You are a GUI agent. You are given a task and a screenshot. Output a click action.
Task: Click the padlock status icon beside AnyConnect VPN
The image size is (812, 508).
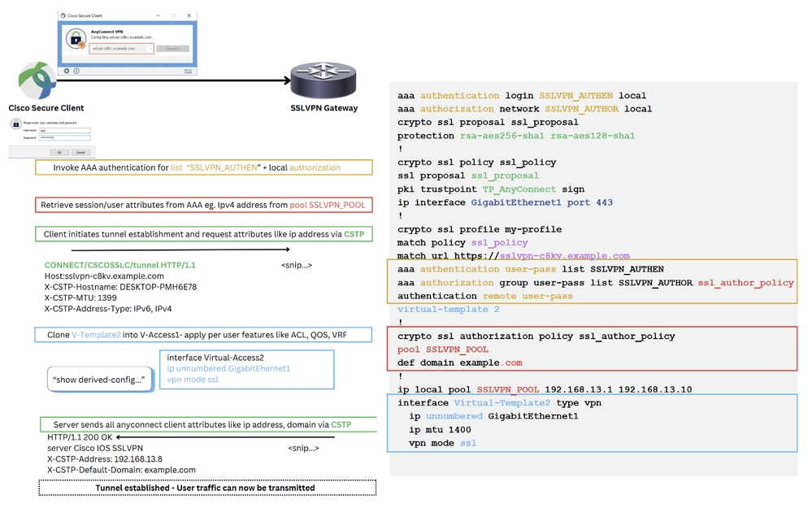[x=76, y=39]
